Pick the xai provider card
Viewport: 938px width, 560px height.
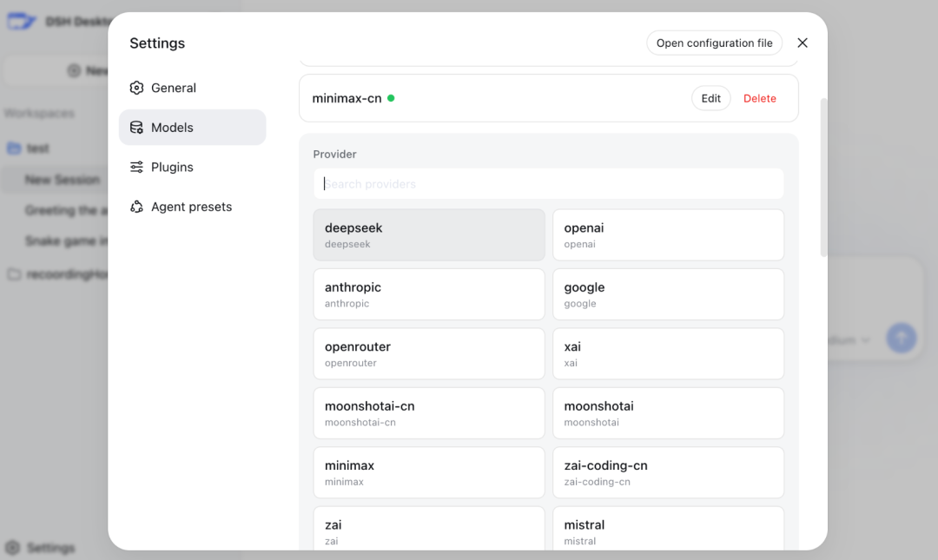668,353
